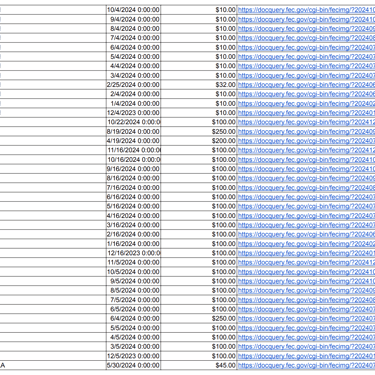Select the 4/5/2024 0:00:00 date cell
This screenshot has height=375, width=375.
[133, 337]
